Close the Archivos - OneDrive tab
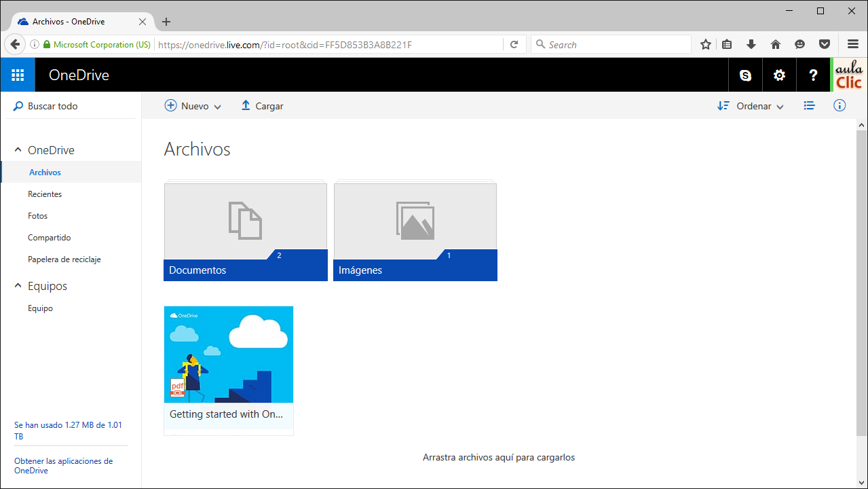The image size is (868, 489). 142,22
